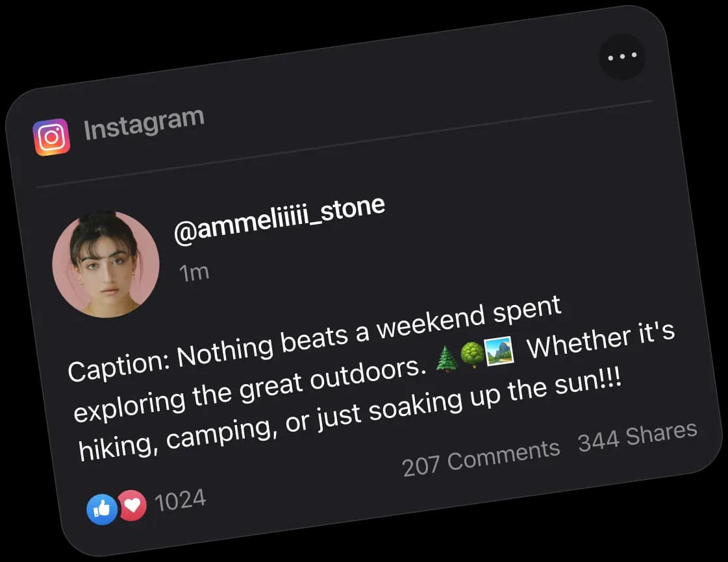Click the landscape picture emoji
The image size is (728, 562).
pyautogui.click(x=498, y=351)
